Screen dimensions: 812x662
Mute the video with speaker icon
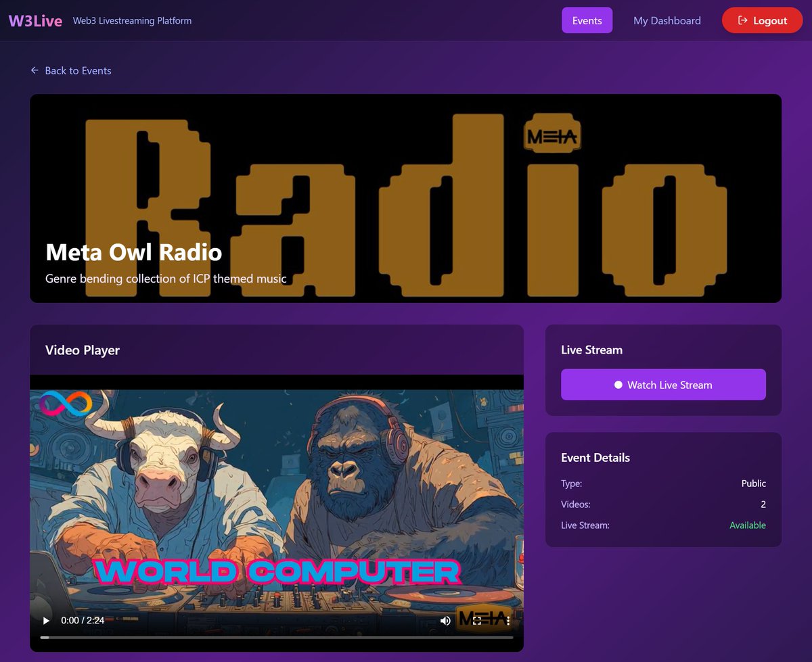(x=445, y=620)
